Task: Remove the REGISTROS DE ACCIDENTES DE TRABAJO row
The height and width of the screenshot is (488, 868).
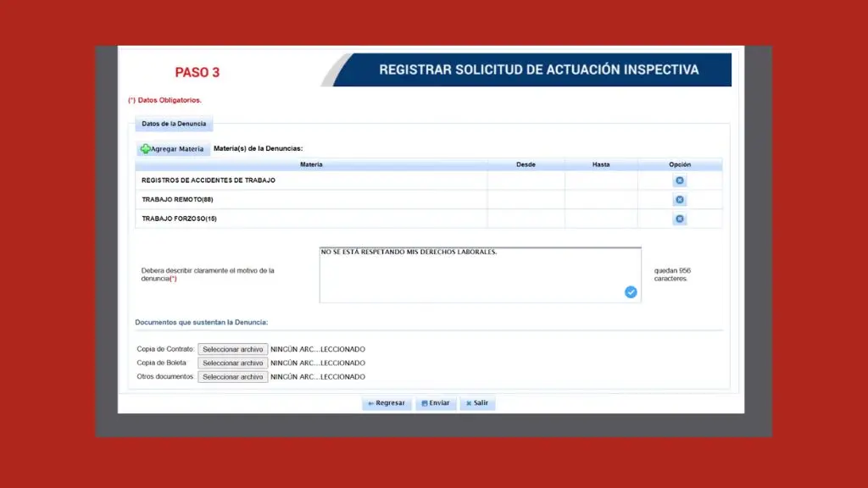Action: pos(679,180)
